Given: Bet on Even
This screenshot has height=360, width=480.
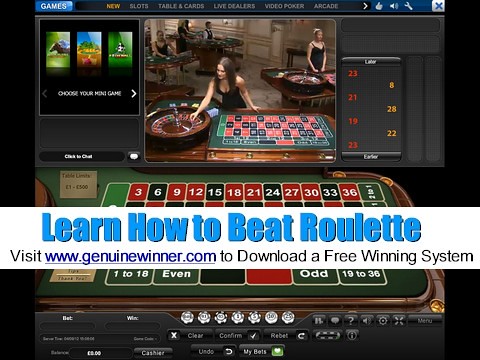Looking at the screenshot, I should [176, 276].
